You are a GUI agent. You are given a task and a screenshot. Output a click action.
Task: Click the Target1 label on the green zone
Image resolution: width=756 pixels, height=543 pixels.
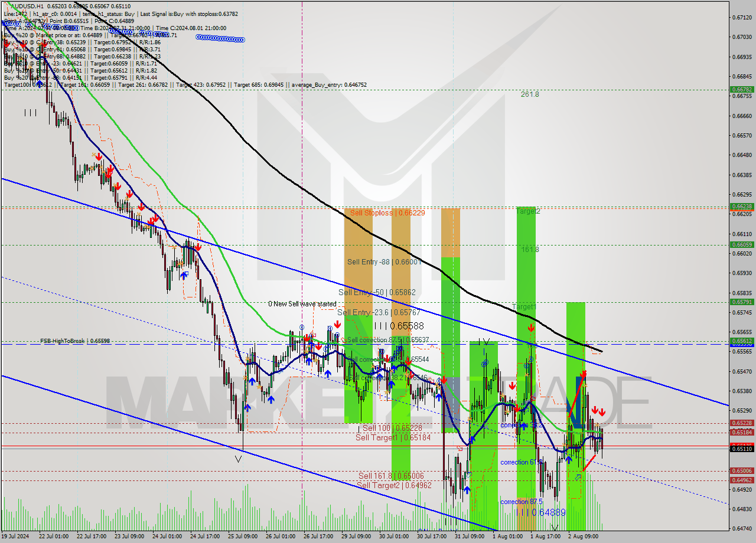click(x=524, y=307)
